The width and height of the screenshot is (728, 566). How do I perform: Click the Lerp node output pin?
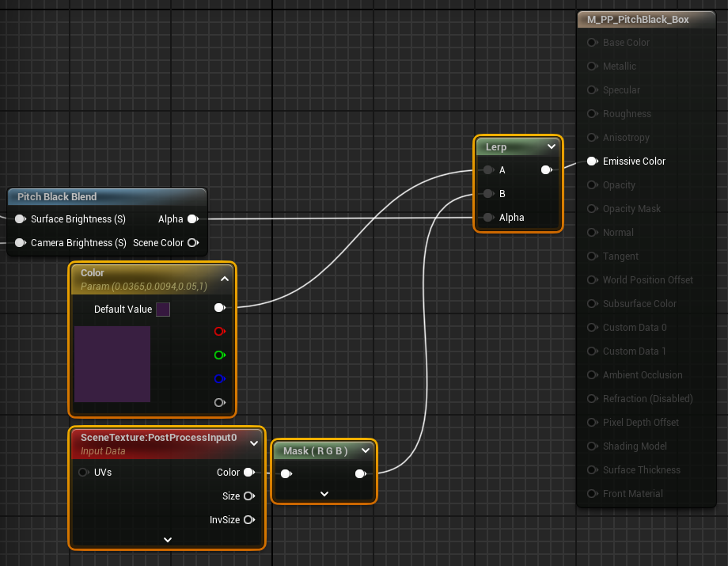tap(547, 170)
